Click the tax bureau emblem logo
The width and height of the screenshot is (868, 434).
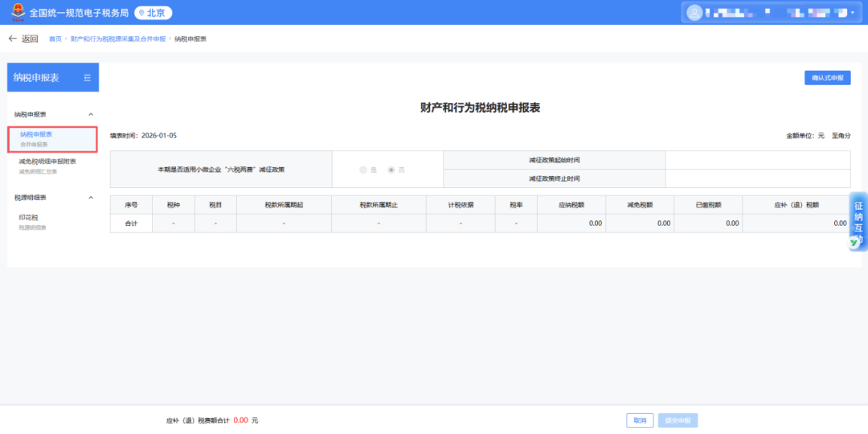pyautogui.click(x=16, y=13)
